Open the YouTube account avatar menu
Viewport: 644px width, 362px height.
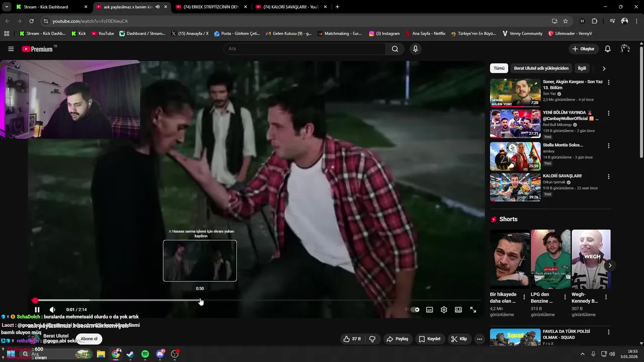point(625,49)
